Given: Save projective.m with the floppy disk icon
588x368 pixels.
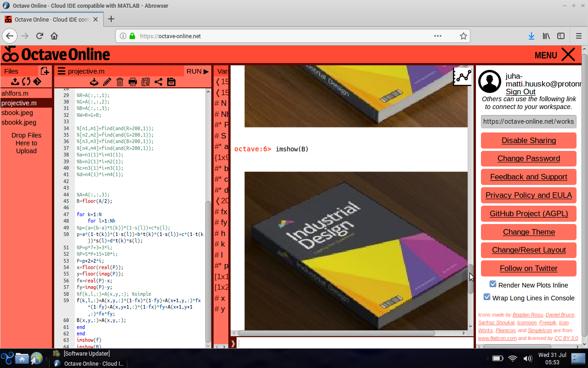Looking at the screenshot, I should point(171,82).
